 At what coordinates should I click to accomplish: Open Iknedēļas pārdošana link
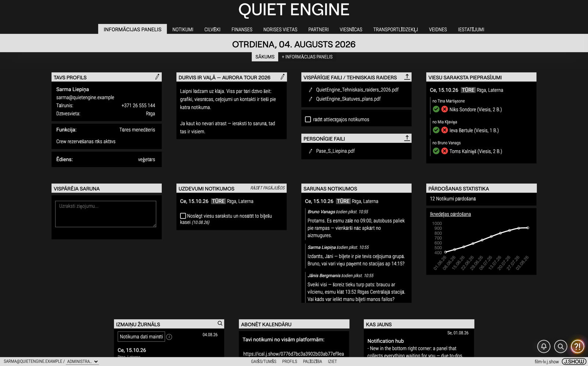450,214
